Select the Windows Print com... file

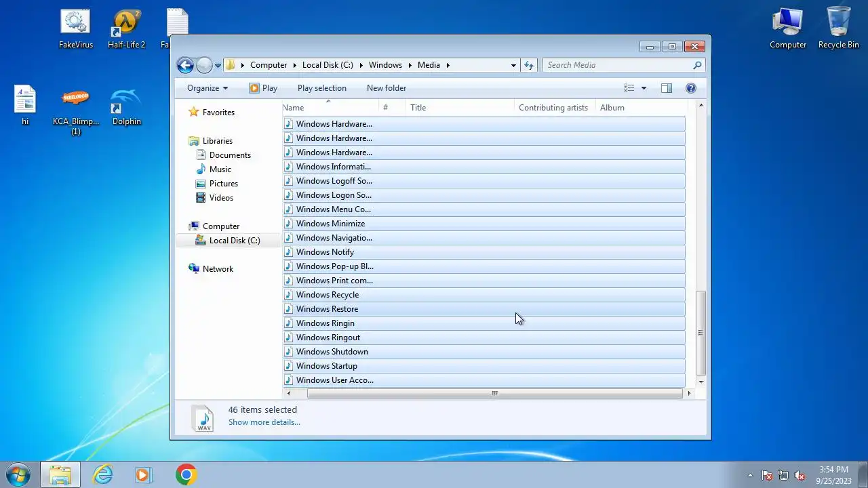484,281
